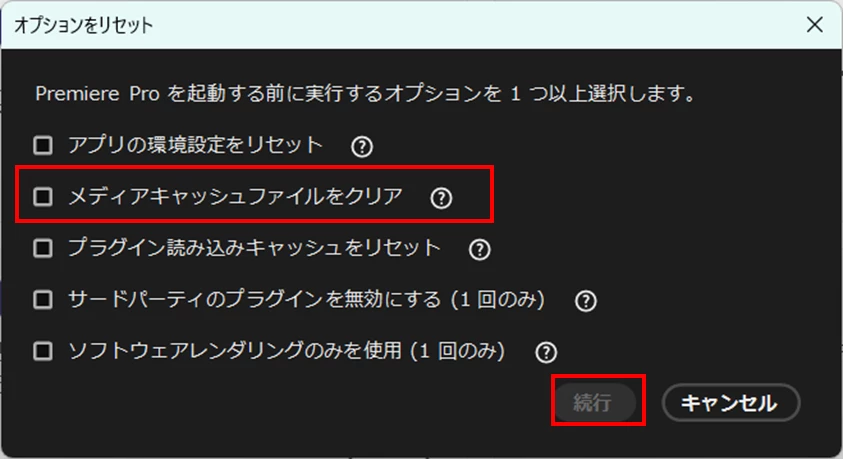Click the プラグイン読み込みキャッシュをリセット label

pos(254,248)
